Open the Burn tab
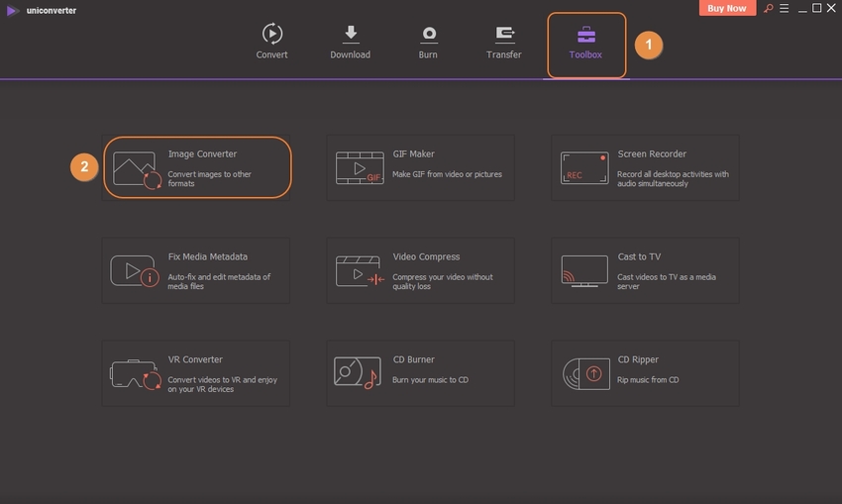The width and height of the screenshot is (842, 504). coord(428,43)
